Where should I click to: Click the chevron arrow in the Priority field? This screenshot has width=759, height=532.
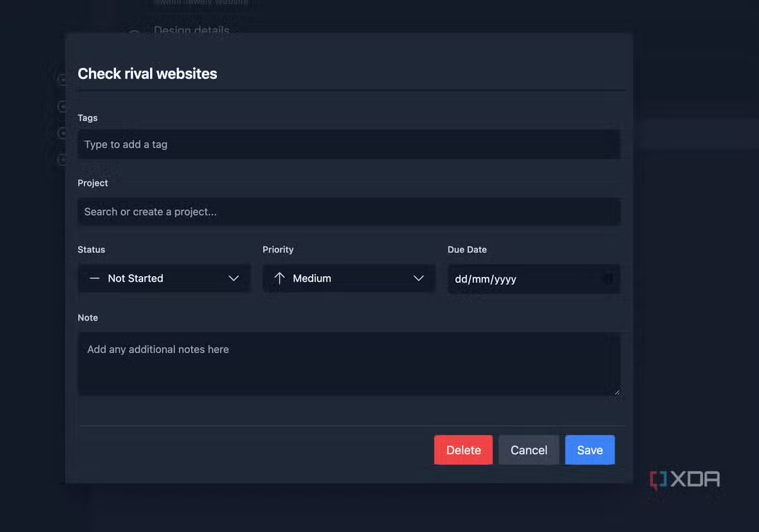pos(418,278)
